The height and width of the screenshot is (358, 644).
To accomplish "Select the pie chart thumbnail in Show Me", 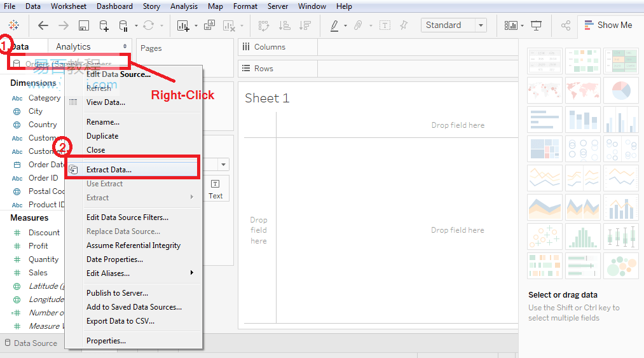I will pyautogui.click(x=621, y=90).
